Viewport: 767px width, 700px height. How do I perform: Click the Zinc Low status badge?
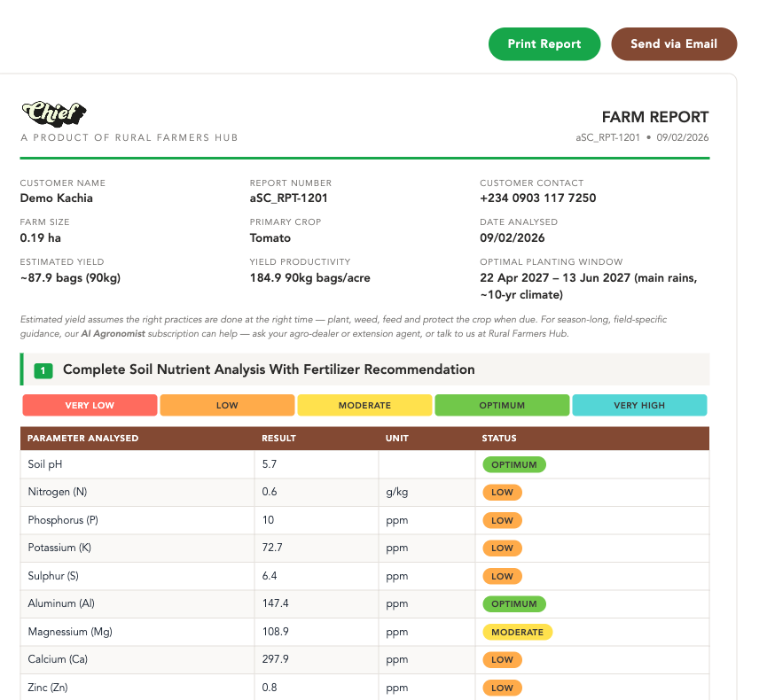pos(503,688)
